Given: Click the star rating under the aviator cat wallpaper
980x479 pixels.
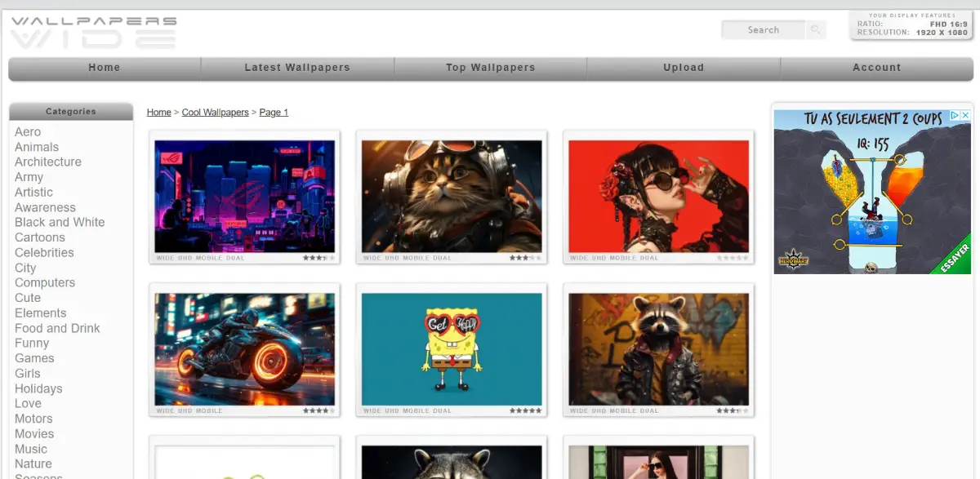Looking at the screenshot, I should tap(525, 258).
